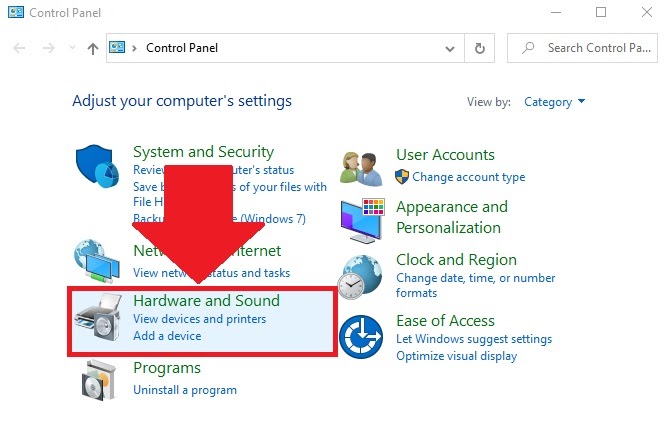
Task: Open the Ease of Access icon
Action: tap(362, 337)
